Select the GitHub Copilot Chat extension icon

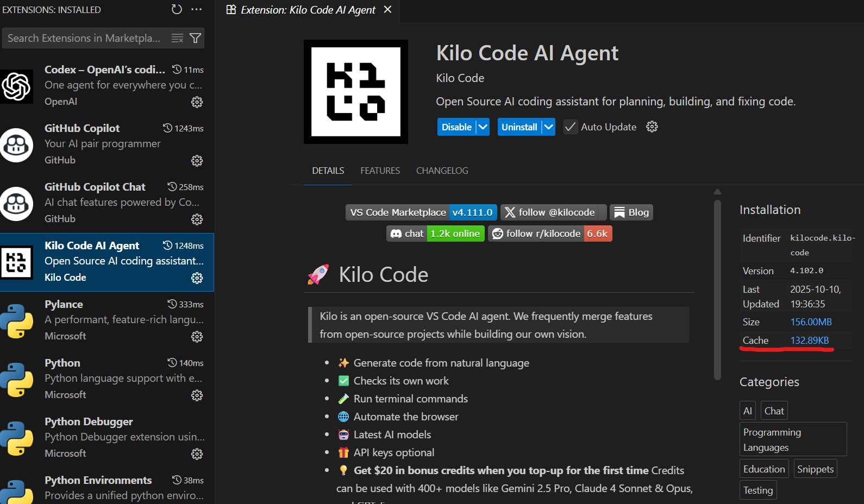coord(16,204)
